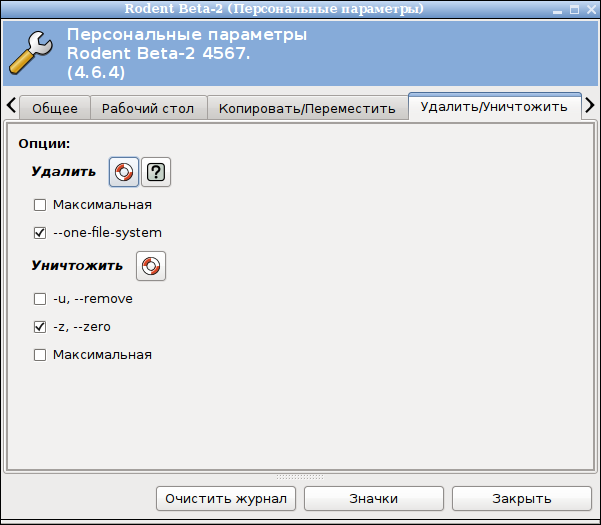601x525 pixels.
Task: Click the bold Уничтожить section label
Action: pos(77,265)
